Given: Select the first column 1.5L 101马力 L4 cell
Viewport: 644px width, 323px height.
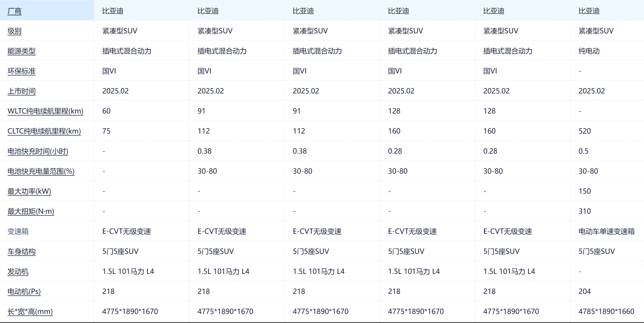Looking at the screenshot, I should point(128,272).
